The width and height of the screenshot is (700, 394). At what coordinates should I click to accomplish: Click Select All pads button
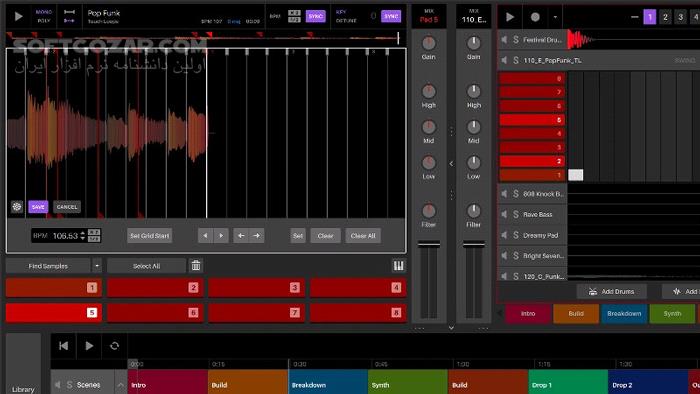[x=146, y=266]
